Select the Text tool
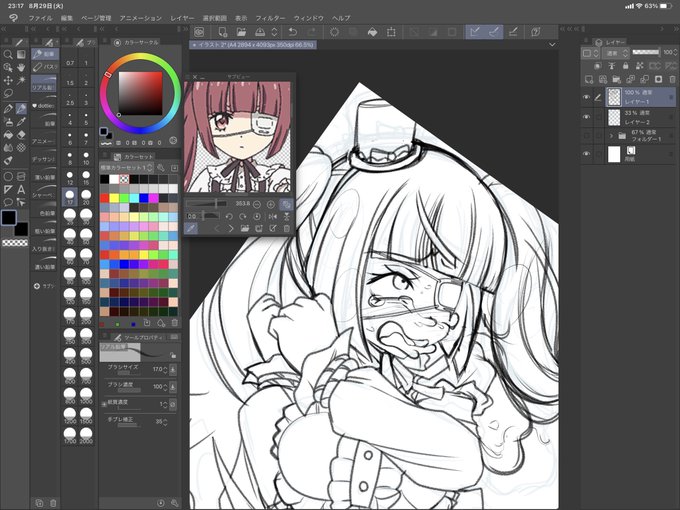680x510 pixels. [x=21, y=190]
